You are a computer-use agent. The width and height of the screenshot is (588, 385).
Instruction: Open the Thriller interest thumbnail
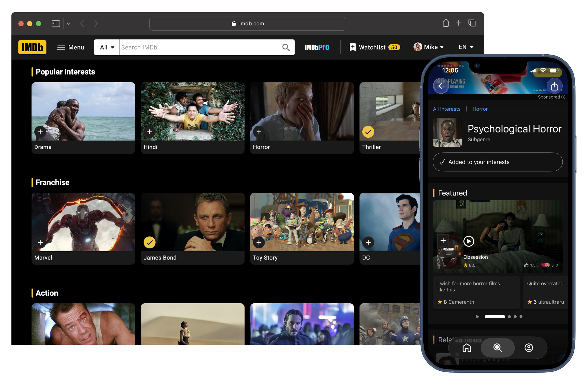[390, 111]
